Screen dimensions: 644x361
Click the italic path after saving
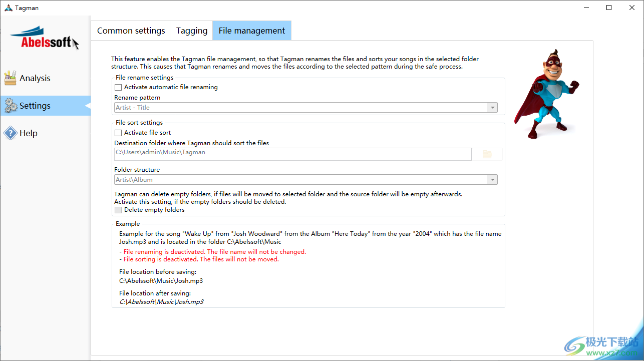click(x=161, y=302)
